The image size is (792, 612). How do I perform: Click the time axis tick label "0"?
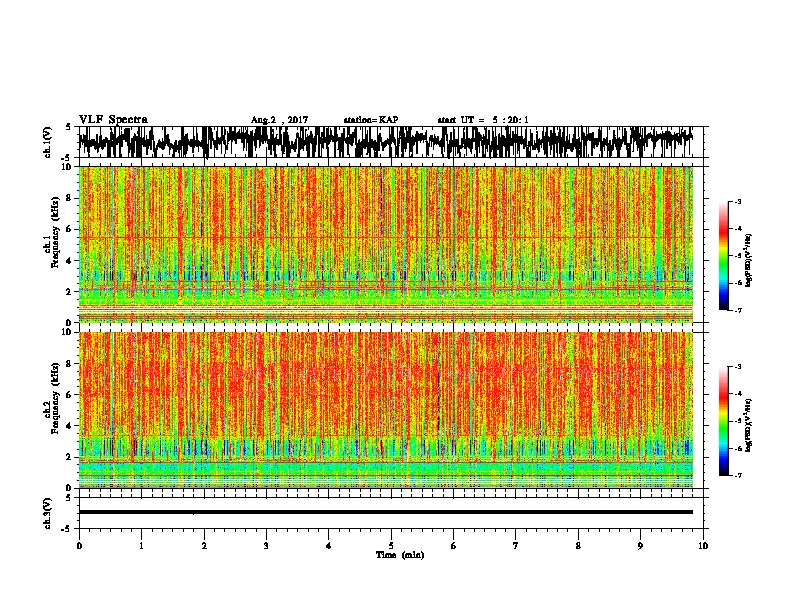pyautogui.click(x=79, y=546)
